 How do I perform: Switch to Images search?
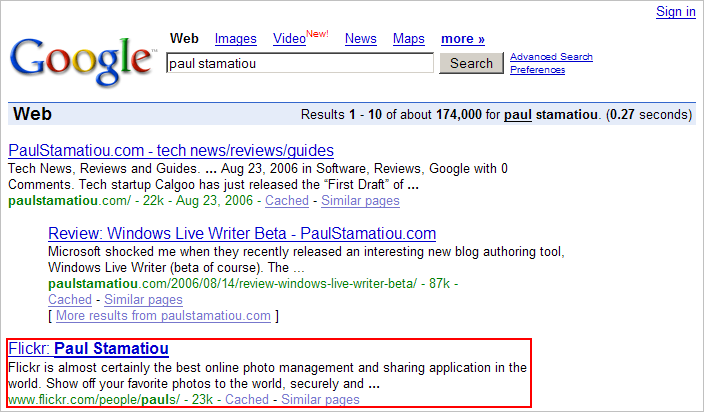click(236, 39)
